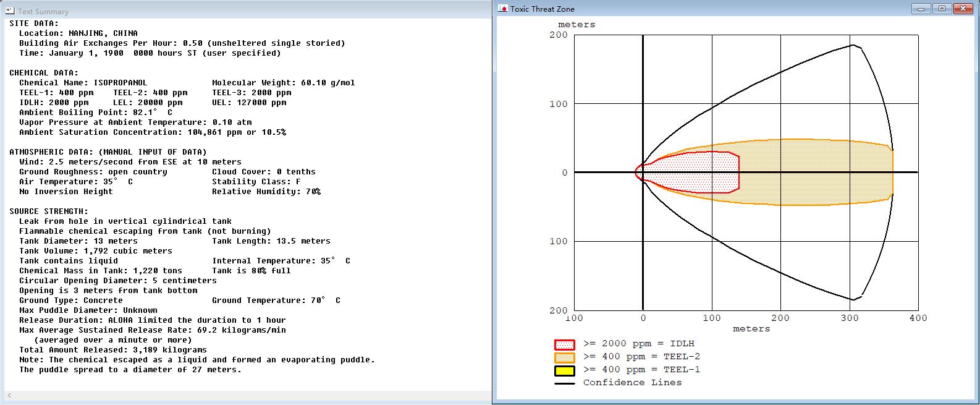The image size is (980, 405).
Task: Click the 'CHEMICAL DATA:' heading
Action: click(44, 73)
